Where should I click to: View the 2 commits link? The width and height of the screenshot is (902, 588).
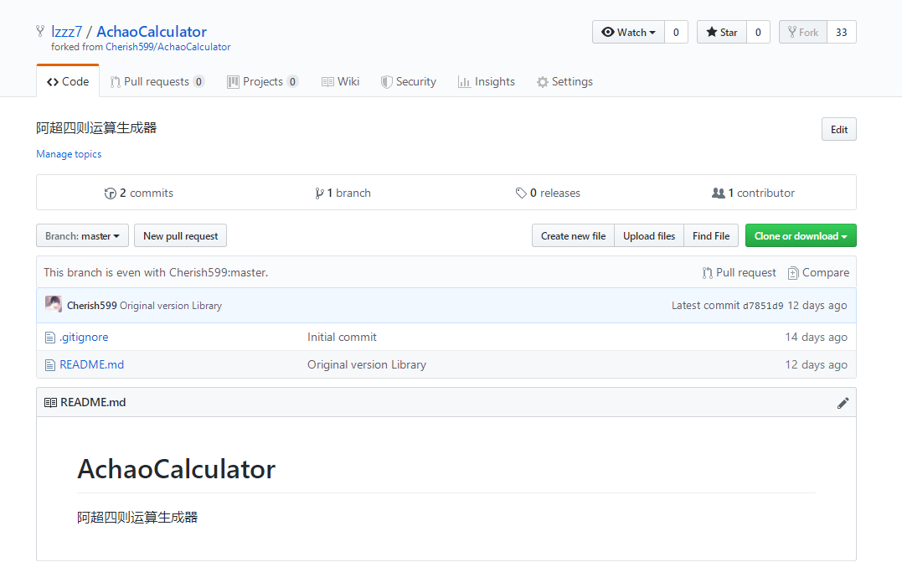(x=139, y=193)
